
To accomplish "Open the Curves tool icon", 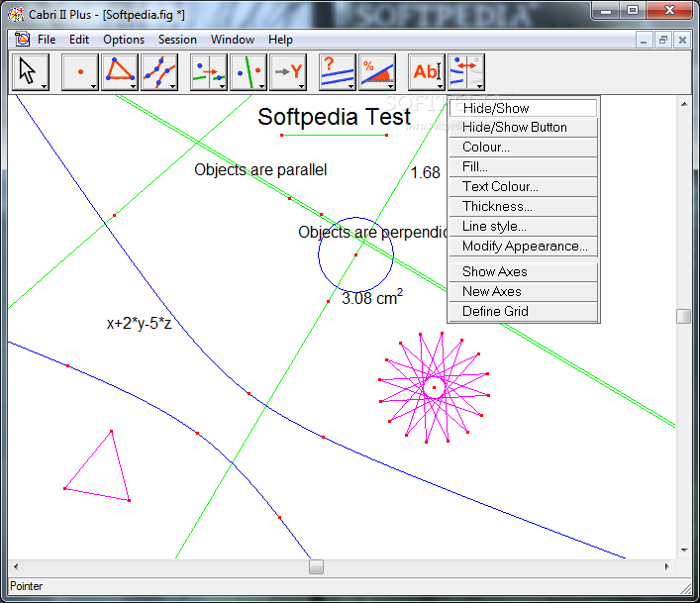I will [159, 72].
